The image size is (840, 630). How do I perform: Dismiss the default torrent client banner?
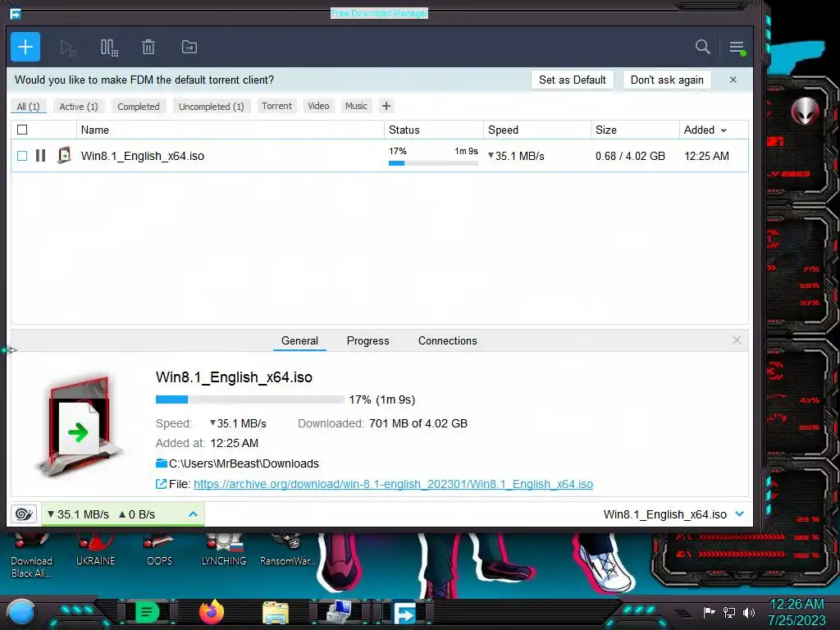(x=733, y=80)
